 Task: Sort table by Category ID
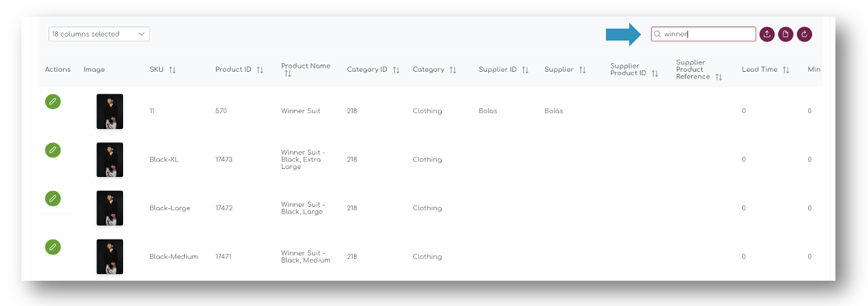[396, 70]
